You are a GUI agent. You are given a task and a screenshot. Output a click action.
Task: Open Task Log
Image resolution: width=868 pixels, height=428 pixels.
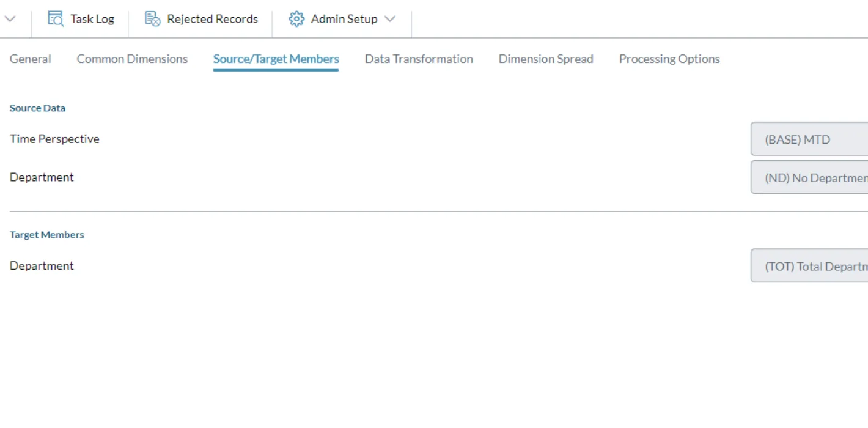click(x=81, y=19)
